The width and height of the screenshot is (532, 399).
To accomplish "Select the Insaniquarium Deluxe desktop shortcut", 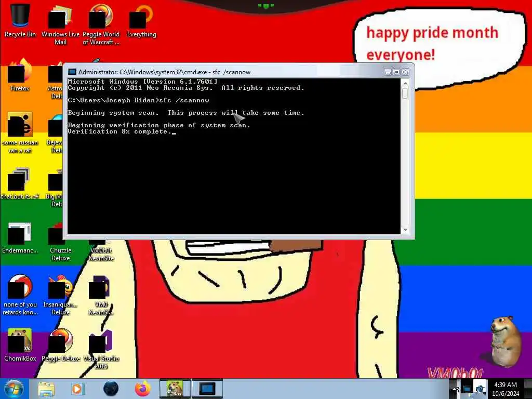I will click(60, 295).
